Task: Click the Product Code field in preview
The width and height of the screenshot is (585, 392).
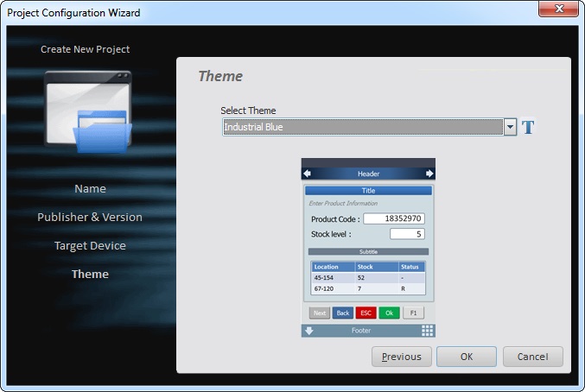Action: coord(393,219)
